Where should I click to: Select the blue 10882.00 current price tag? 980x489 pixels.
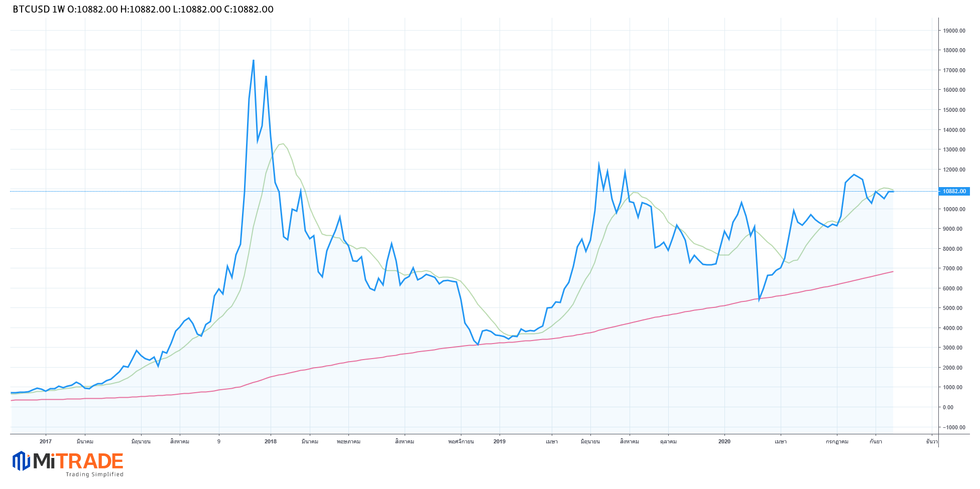click(x=953, y=191)
